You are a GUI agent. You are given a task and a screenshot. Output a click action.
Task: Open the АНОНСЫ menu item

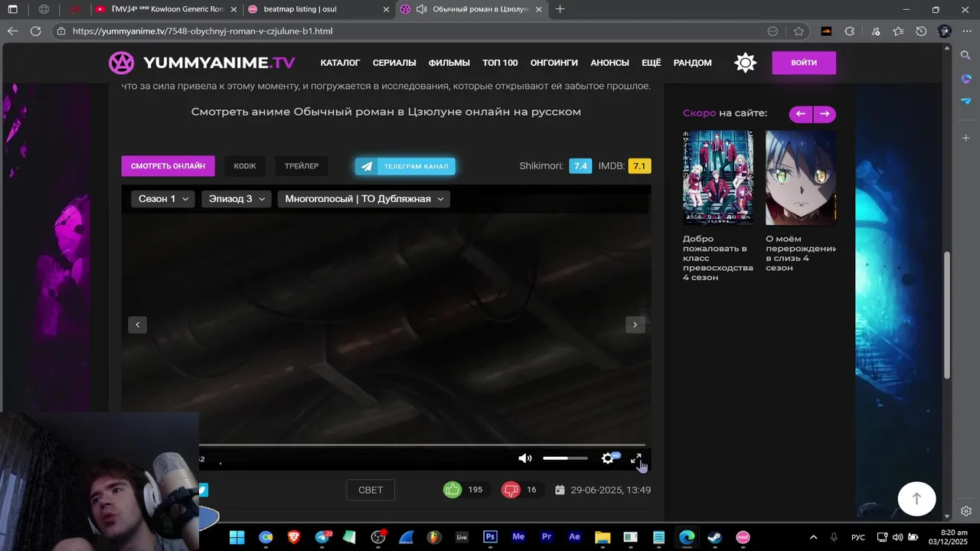(x=609, y=63)
